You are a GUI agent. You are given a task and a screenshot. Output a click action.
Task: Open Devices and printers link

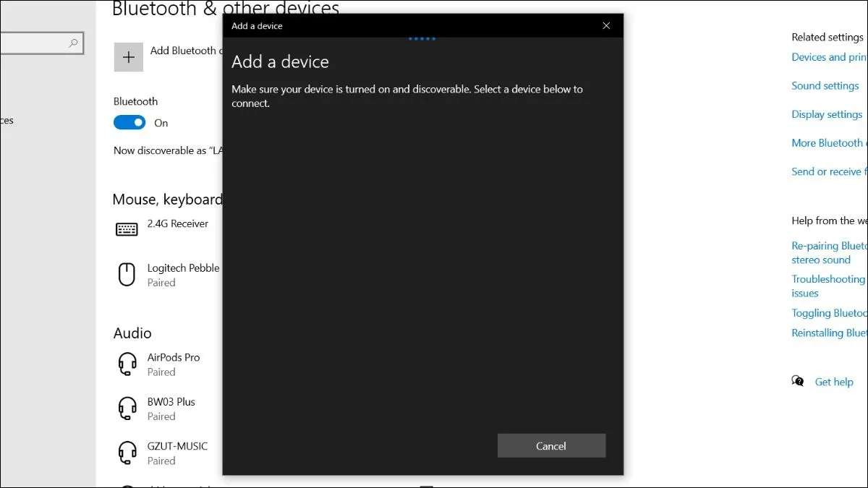(829, 57)
